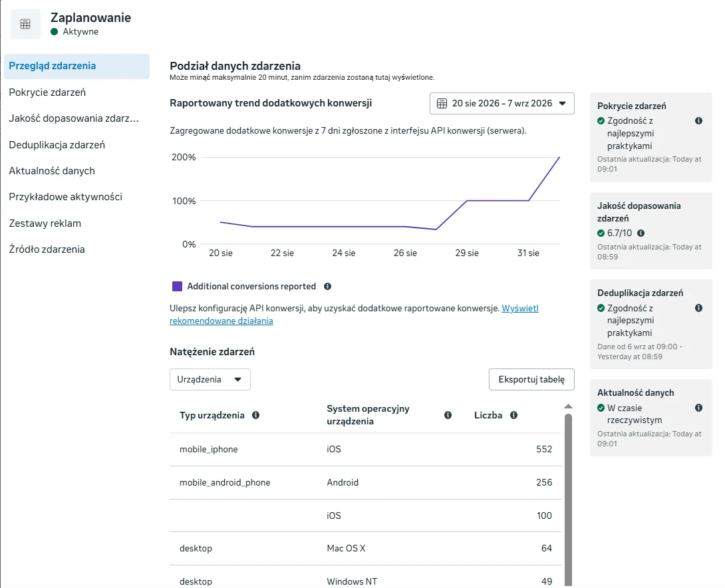The image size is (725, 588).
Task: Click the purple Additional conversions reported swatch
Action: click(177, 287)
